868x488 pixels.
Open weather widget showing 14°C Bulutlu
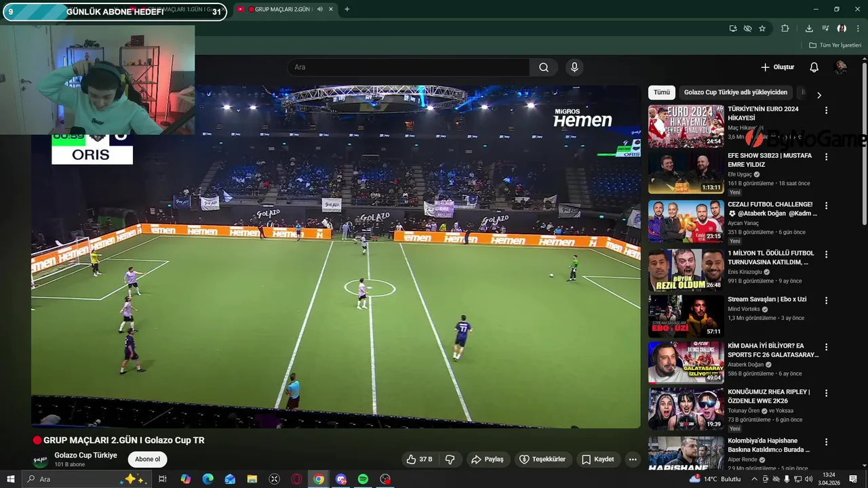tap(715, 479)
